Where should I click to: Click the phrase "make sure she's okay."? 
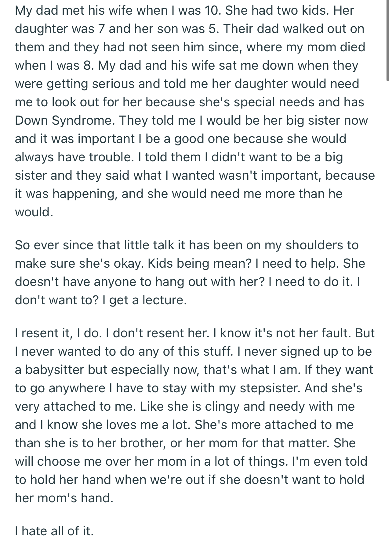[78, 263]
